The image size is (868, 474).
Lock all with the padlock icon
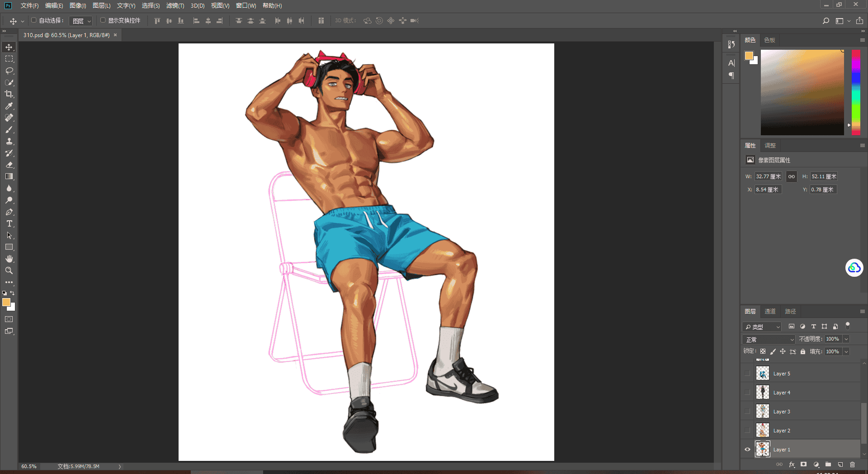coord(803,351)
